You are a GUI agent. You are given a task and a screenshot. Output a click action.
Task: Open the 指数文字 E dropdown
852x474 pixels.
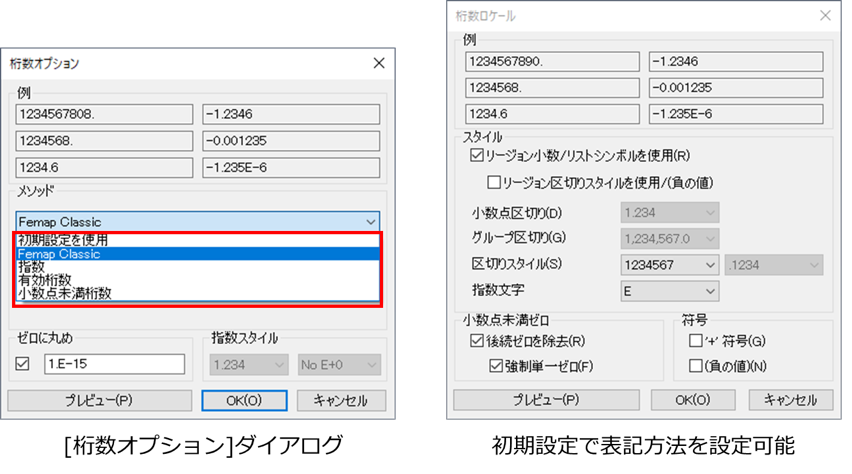coord(669,291)
